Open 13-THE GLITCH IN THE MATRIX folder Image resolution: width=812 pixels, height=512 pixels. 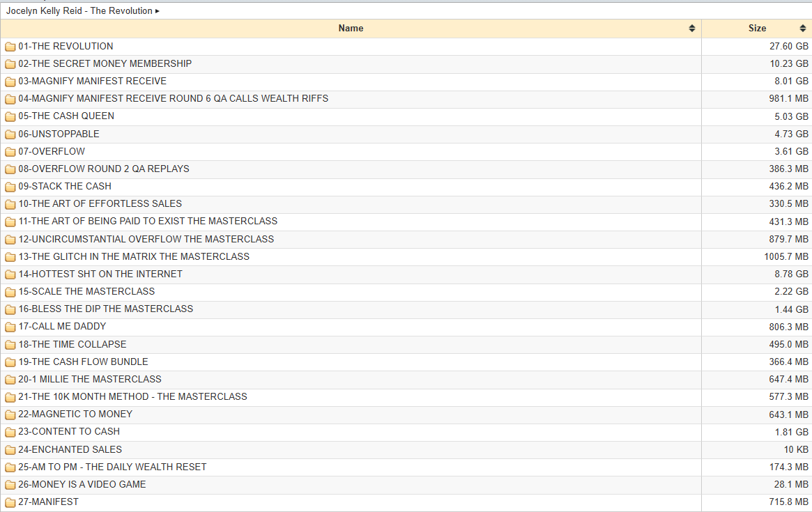(134, 257)
